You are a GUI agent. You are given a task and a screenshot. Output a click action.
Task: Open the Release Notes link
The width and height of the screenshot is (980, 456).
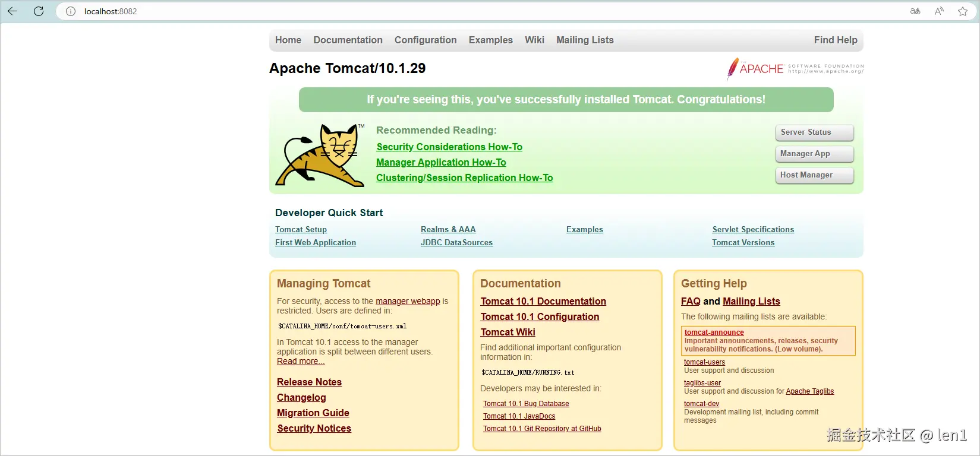pyautogui.click(x=309, y=382)
